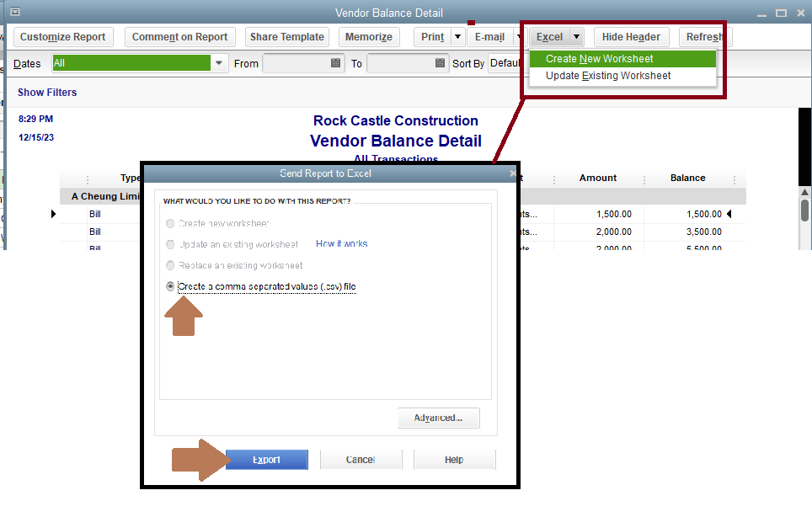Open the Sort By dropdown
The image size is (812, 517).
click(505, 63)
